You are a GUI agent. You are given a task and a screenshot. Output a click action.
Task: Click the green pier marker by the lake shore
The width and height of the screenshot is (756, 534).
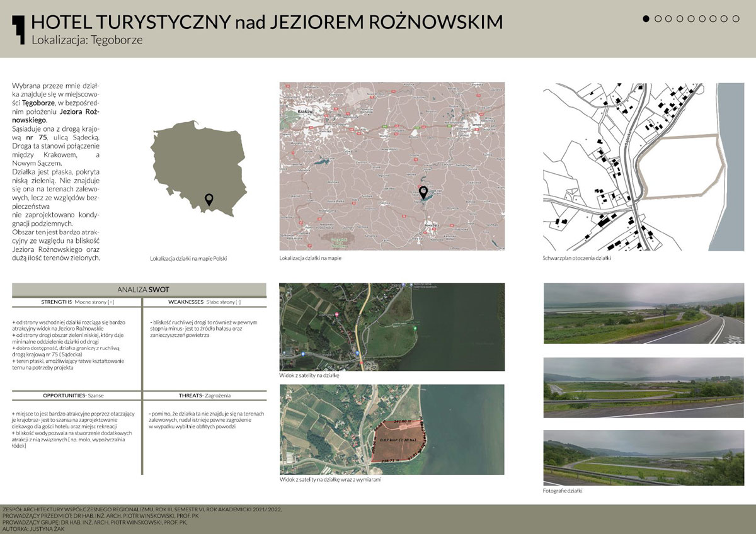pos(416,327)
